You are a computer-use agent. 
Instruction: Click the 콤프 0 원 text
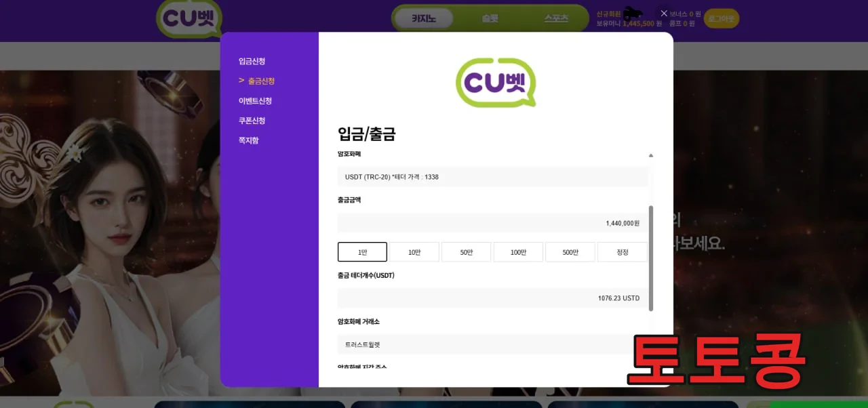[682, 23]
